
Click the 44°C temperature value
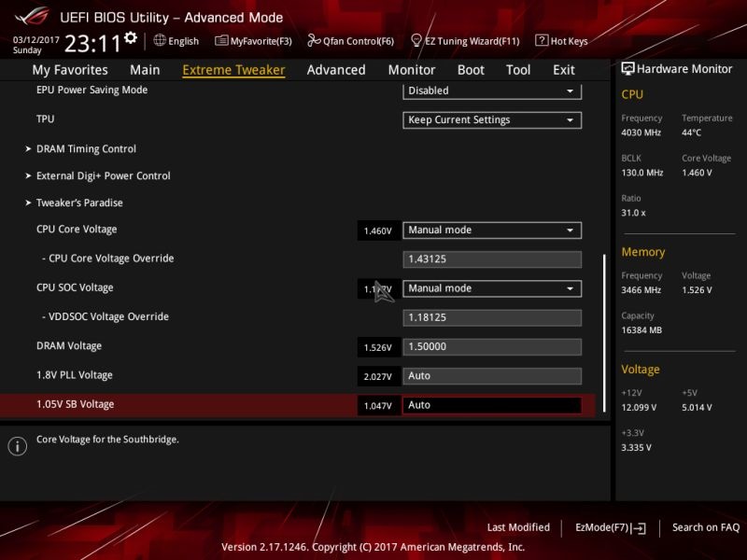[x=691, y=133]
